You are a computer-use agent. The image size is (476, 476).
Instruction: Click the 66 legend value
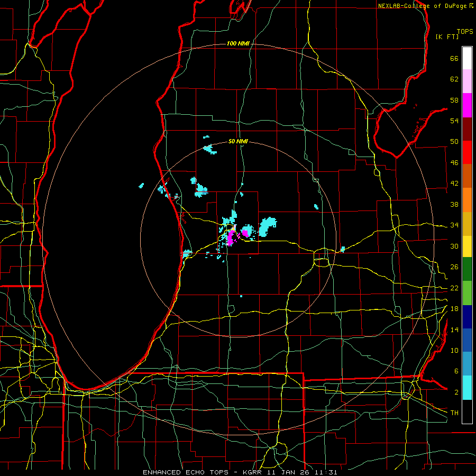click(x=454, y=58)
